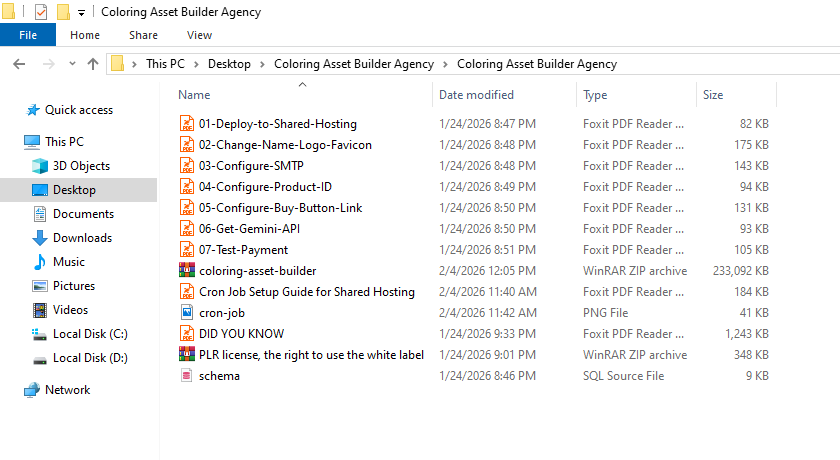Select the 07-Test-Payment file row
This screenshot has height=460, width=840.
243,250
